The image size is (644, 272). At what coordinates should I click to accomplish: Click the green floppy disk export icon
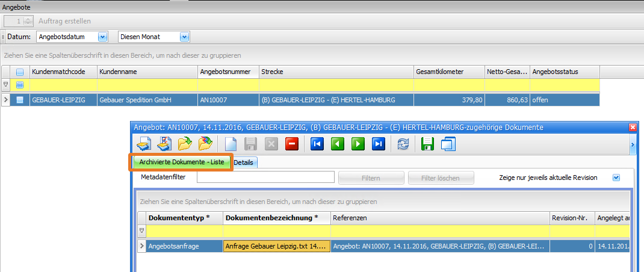tap(428, 144)
